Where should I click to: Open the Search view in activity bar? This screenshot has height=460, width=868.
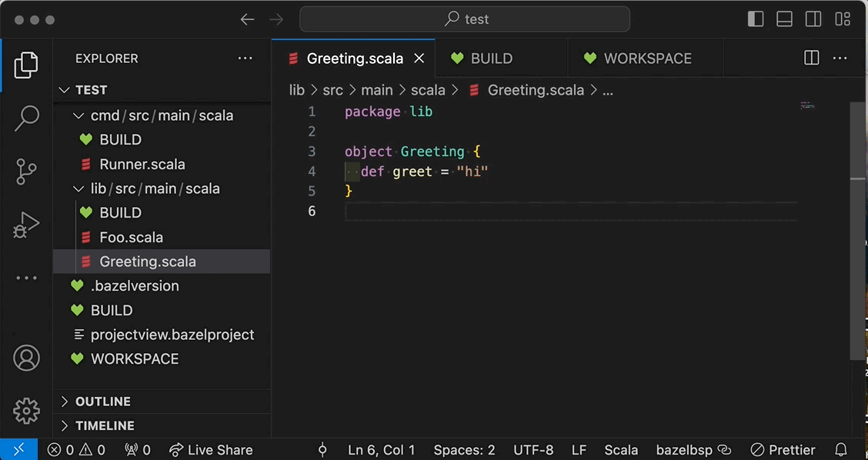[26, 118]
